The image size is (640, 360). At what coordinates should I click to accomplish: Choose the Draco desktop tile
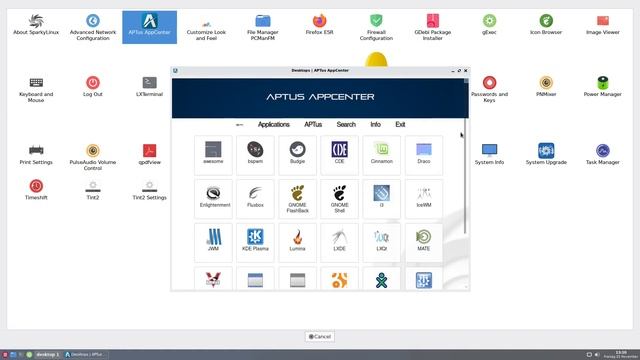pos(424,155)
